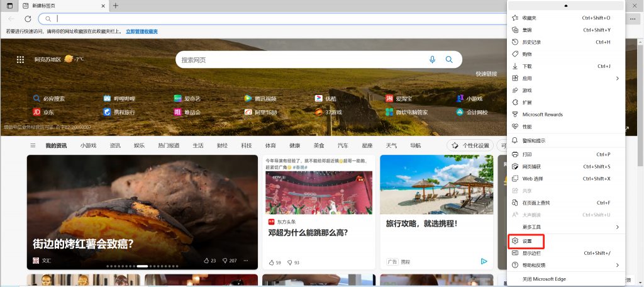Open weather for 阿克苏地区
This screenshot has height=287, width=644.
59,59
